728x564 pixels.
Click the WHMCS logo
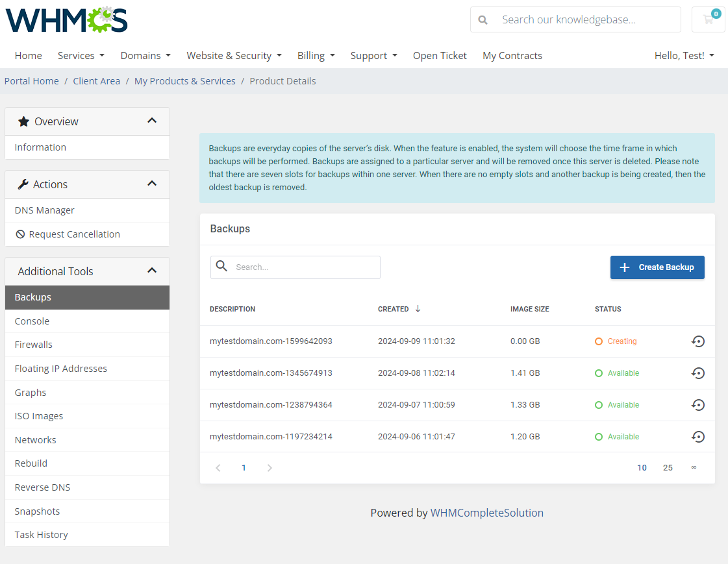tap(66, 20)
